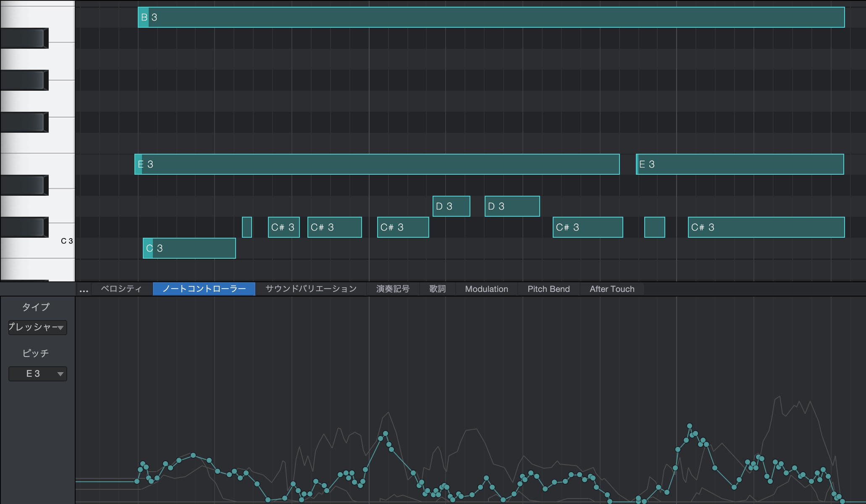
Task: Open the After Touch tab
Action: click(612, 289)
